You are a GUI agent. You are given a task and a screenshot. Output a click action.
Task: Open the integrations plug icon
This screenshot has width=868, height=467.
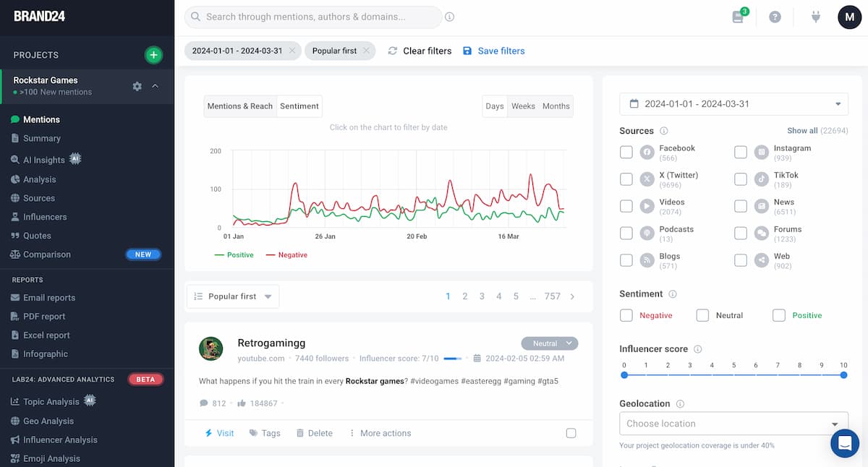coord(816,17)
